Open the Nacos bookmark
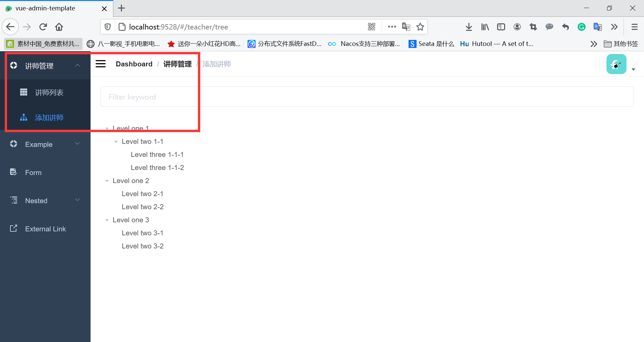 [364, 44]
